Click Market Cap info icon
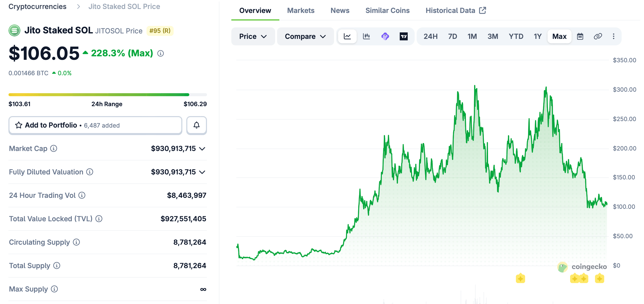Image resolution: width=644 pixels, height=304 pixels. click(53, 149)
